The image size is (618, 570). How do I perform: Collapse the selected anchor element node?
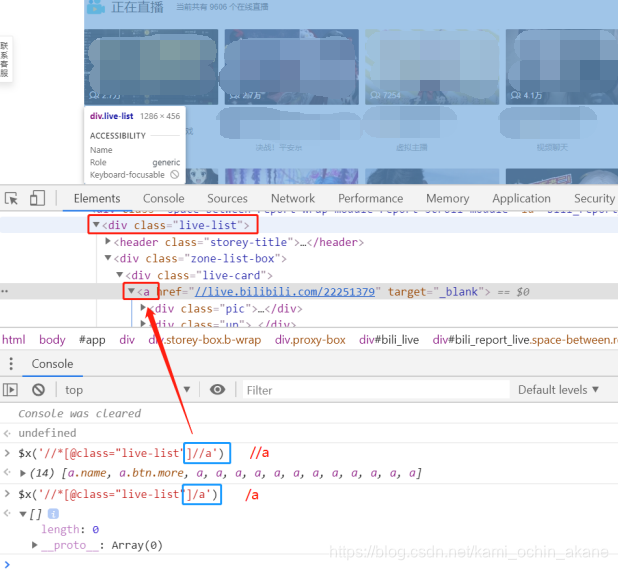click(x=131, y=291)
